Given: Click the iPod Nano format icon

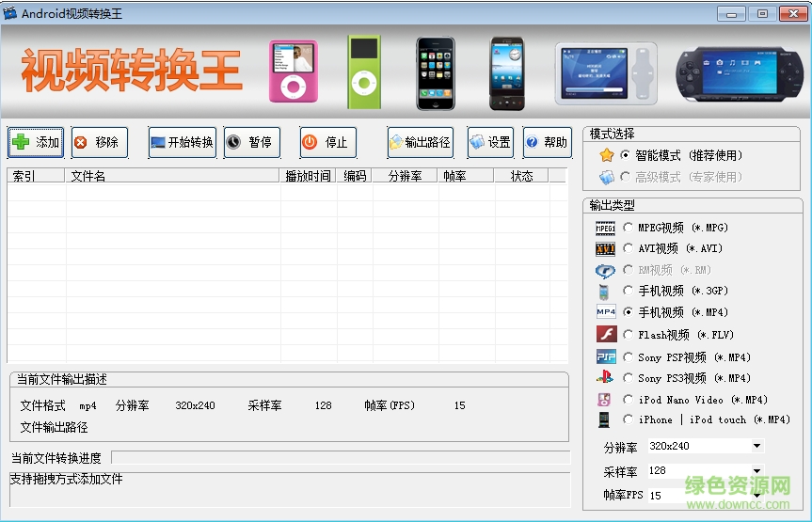Looking at the screenshot, I should [x=604, y=400].
